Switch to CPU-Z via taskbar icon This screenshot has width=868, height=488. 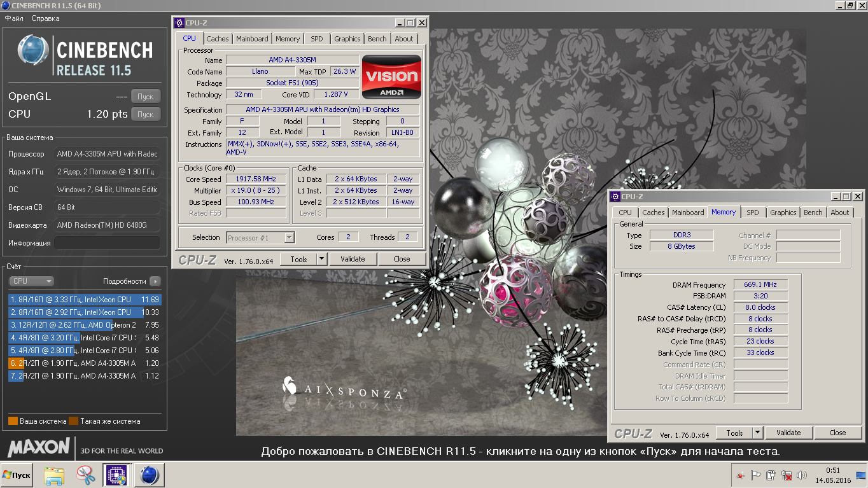coord(116,475)
